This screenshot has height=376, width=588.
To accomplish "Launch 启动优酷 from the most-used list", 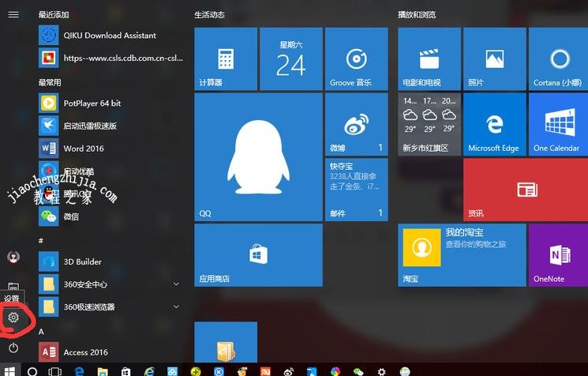I will click(x=110, y=171).
